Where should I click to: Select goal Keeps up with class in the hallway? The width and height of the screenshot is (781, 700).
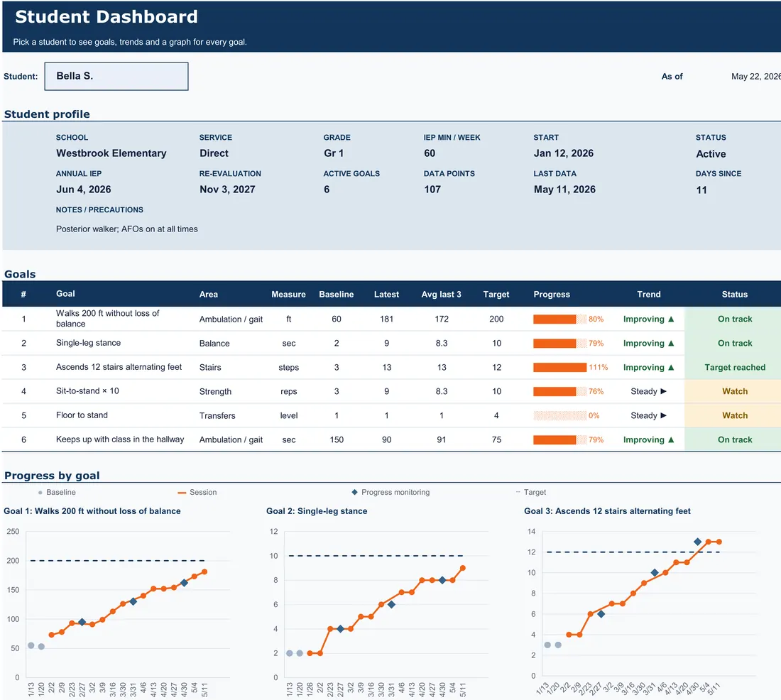point(119,439)
